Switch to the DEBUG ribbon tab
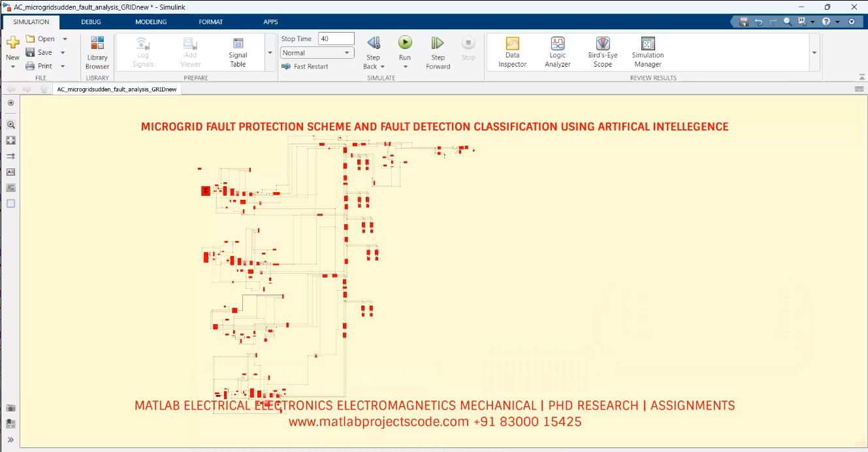This screenshot has height=452, width=868. (x=91, y=22)
